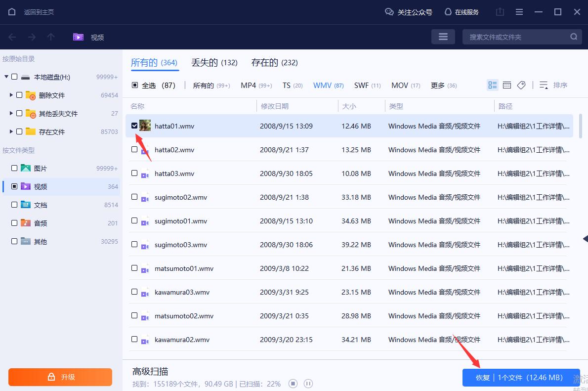Open the tag filter icon
588x391 pixels.
coord(521,85)
